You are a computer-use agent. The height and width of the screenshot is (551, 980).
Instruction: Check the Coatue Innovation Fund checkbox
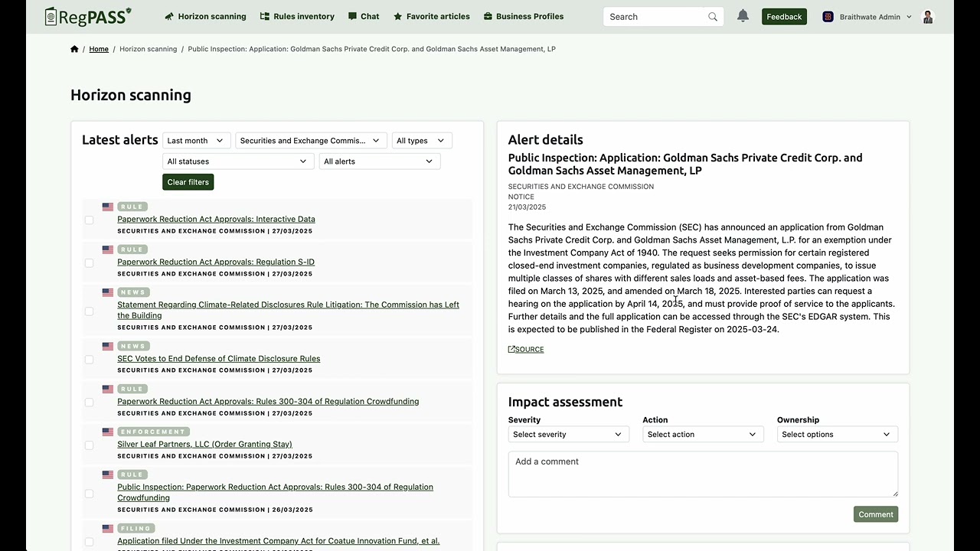89,541
